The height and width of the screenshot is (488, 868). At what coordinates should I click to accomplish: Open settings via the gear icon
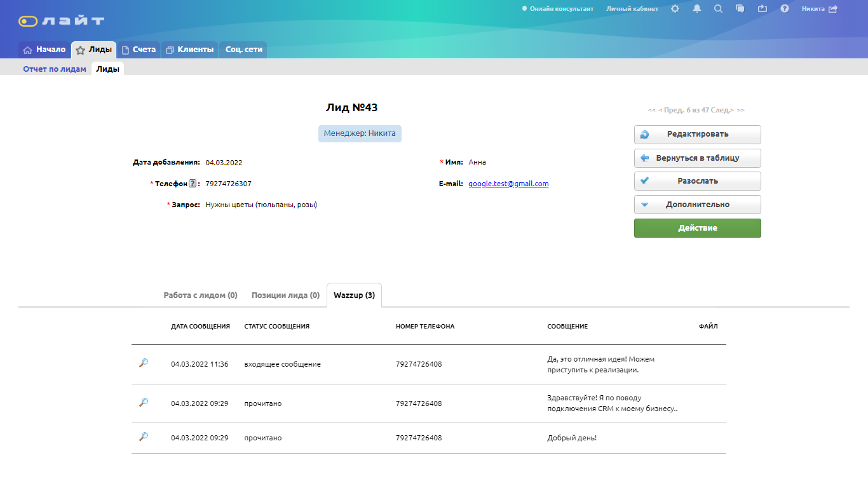(675, 9)
